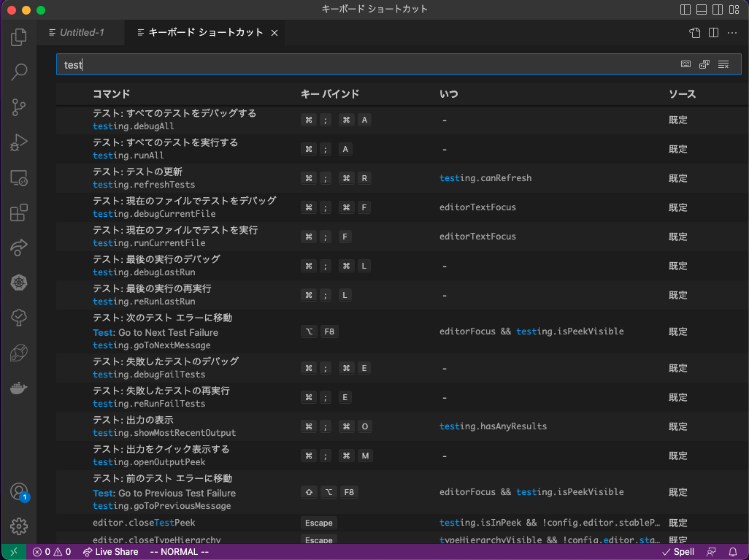Open the Keyboard Shortcuts JSON file icon

click(x=694, y=33)
